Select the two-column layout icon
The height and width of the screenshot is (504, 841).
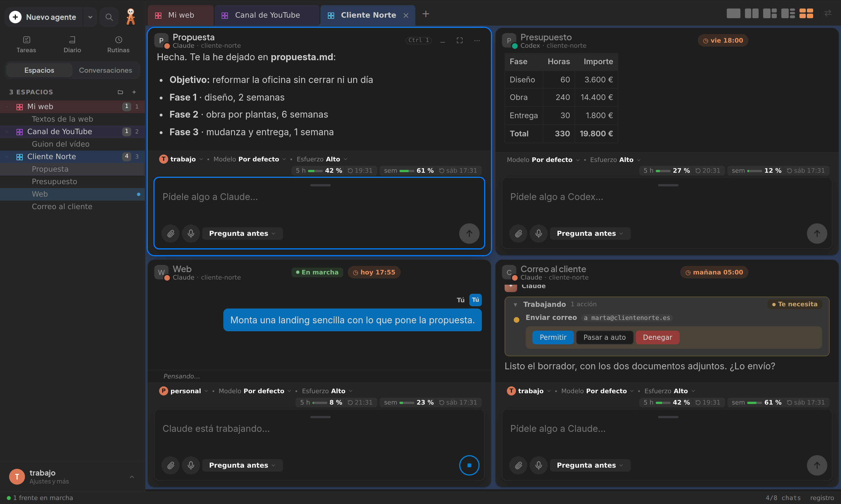(x=752, y=14)
